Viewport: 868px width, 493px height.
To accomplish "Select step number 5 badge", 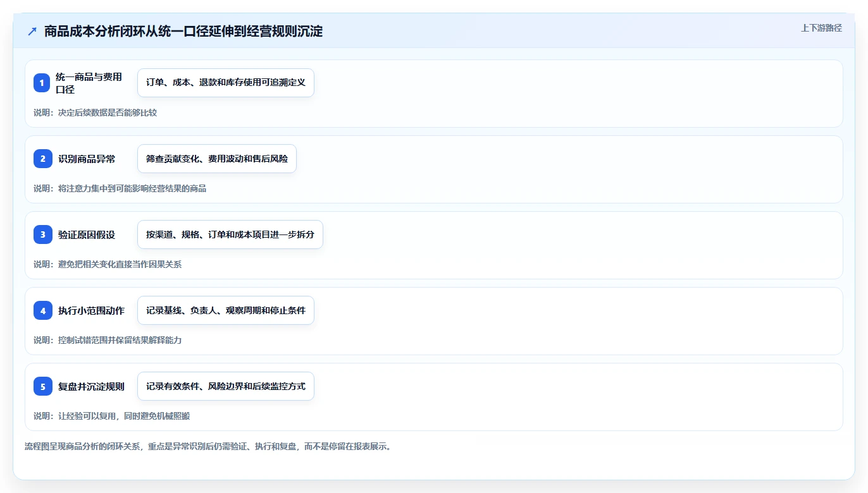I will point(43,386).
